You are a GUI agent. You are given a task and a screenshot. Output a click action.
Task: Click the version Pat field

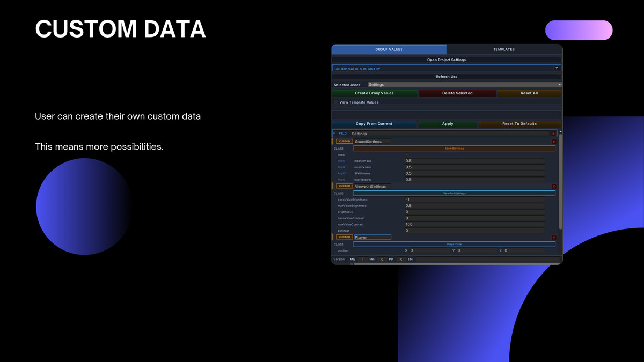pos(402,259)
